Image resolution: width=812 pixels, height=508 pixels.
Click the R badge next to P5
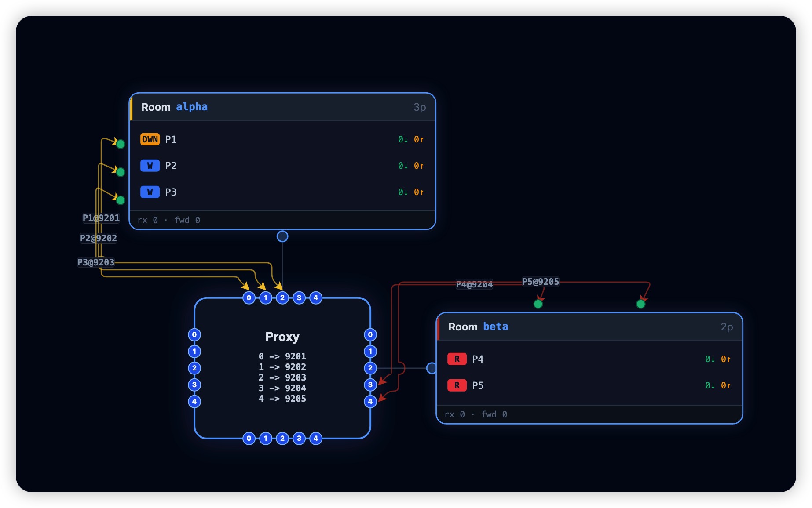[457, 385]
